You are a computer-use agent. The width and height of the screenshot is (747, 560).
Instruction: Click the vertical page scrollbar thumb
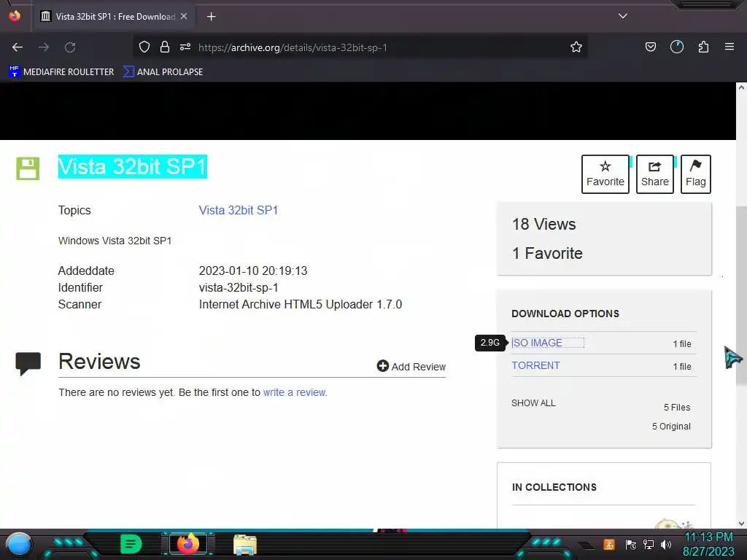[x=741, y=295]
